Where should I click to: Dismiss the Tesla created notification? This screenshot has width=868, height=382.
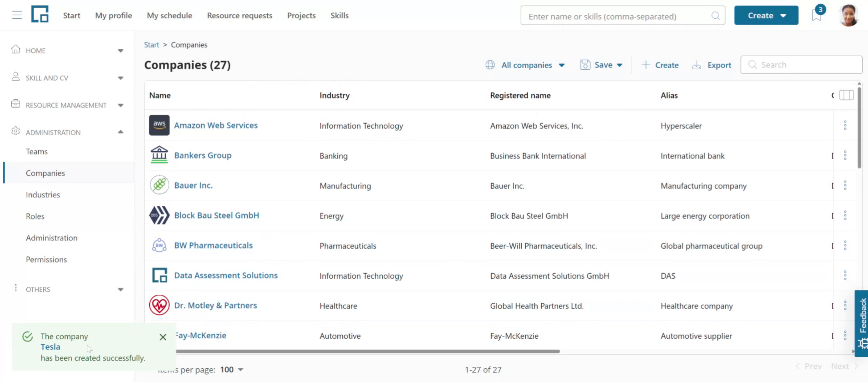[163, 337]
